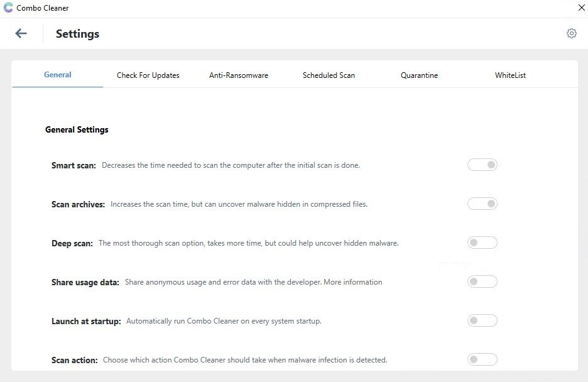
Task: Toggle the Smart scan switch
Action: [482, 165]
